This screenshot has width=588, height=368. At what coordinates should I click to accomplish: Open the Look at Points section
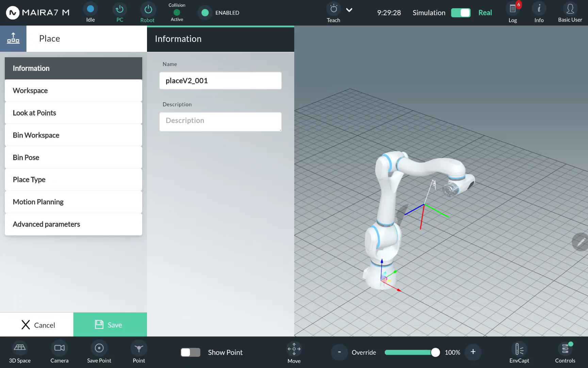(73, 113)
